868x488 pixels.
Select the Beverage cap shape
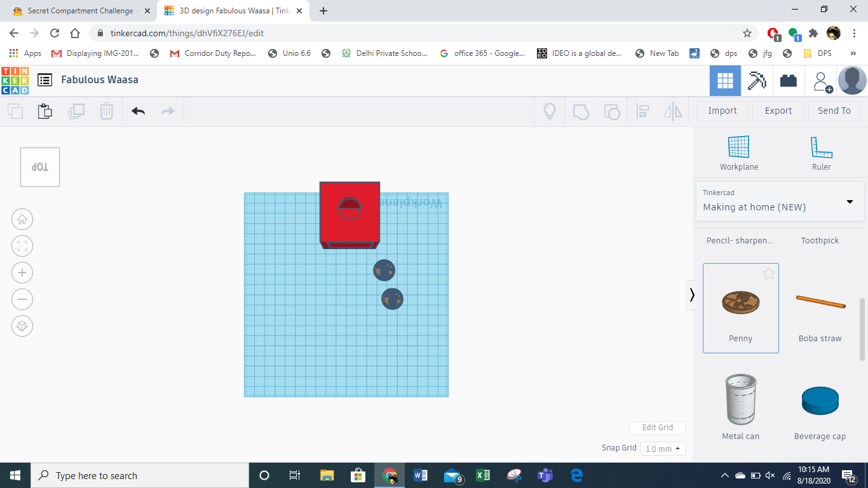(820, 407)
